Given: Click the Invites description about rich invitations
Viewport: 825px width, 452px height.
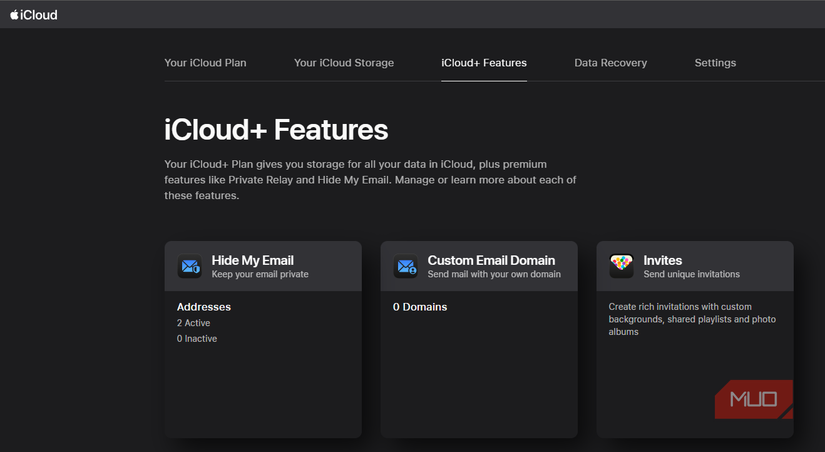Looking at the screenshot, I should click(692, 319).
